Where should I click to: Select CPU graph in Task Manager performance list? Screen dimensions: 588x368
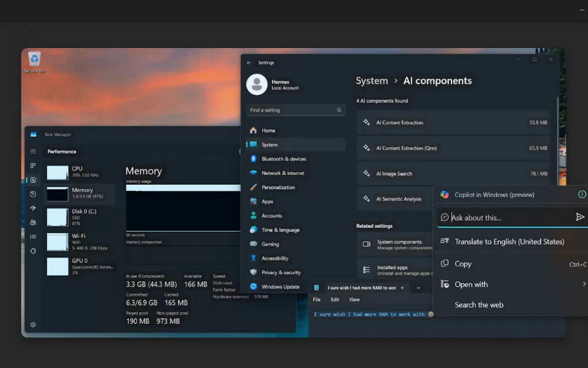point(58,173)
